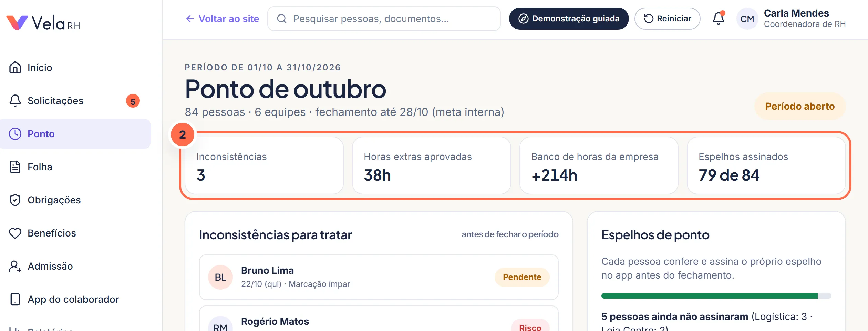Image resolution: width=868 pixels, height=331 pixels.
Task: Click the Ponto clock icon
Action: (x=15, y=134)
